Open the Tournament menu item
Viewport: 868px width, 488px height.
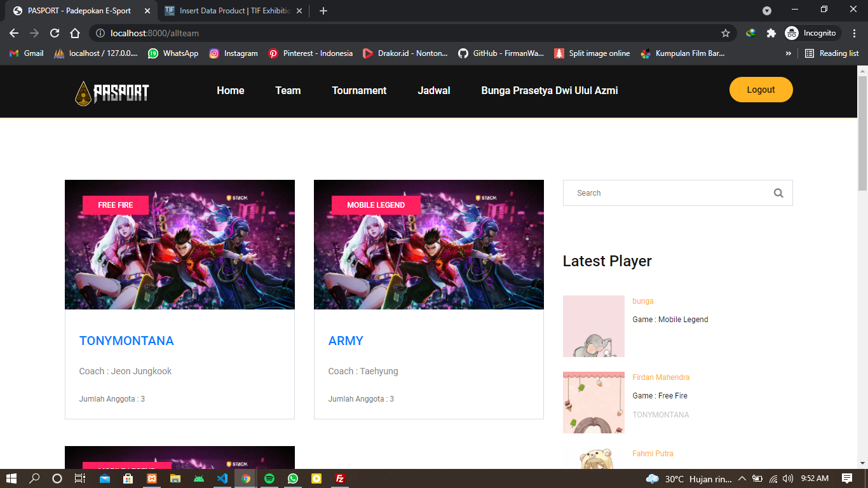[x=359, y=90]
